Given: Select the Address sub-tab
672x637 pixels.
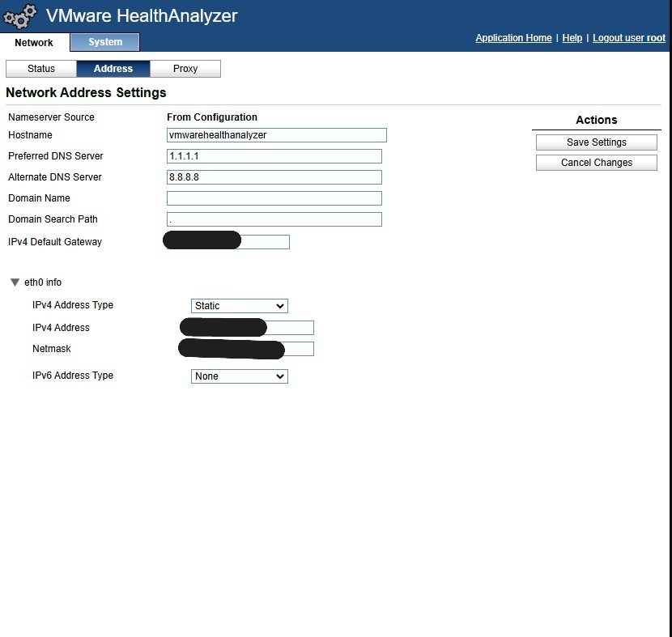Looking at the screenshot, I should [x=113, y=69].
